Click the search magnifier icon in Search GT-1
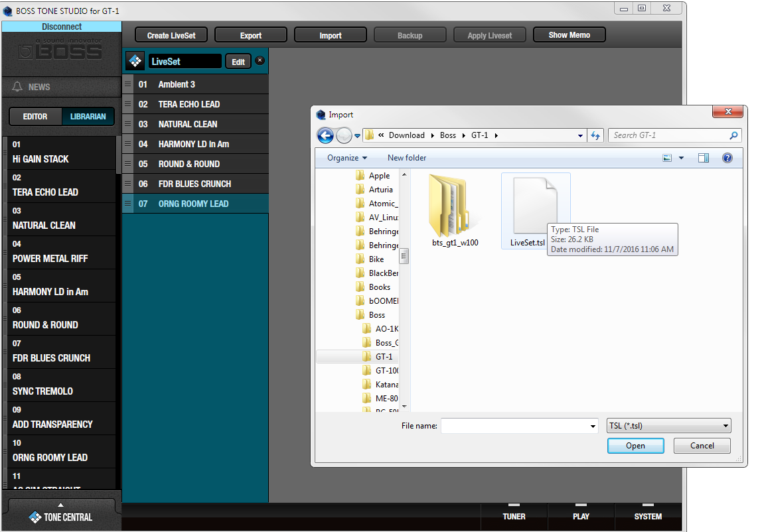The image size is (758, 532). (x=733, y=136)
